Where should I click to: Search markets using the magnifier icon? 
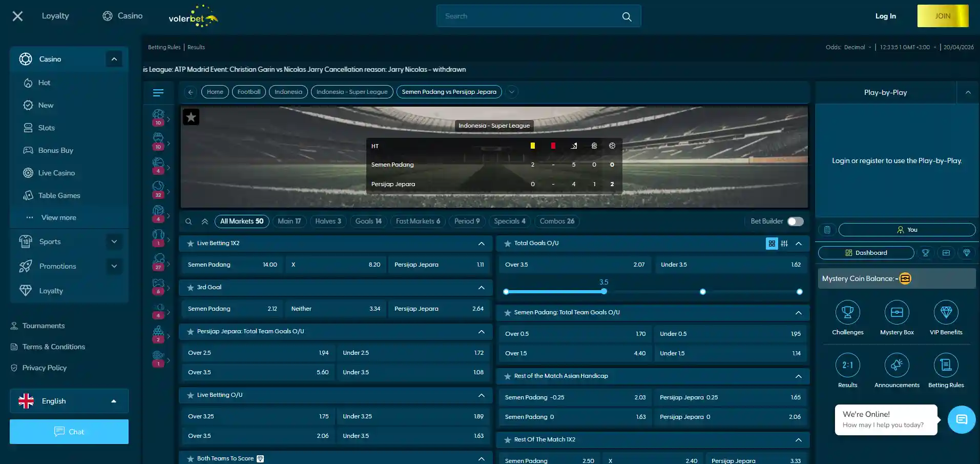(x=189, y=221)
